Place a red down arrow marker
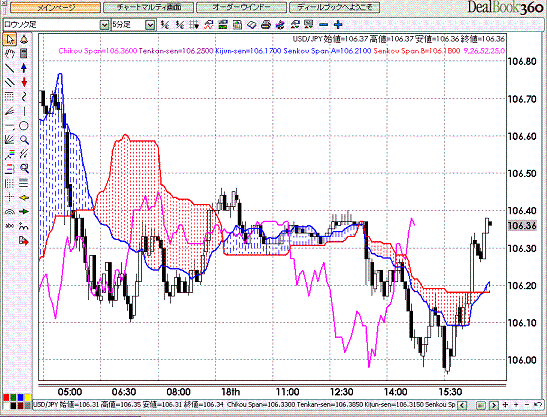547x417 pixels. click(x=24, y=82)
